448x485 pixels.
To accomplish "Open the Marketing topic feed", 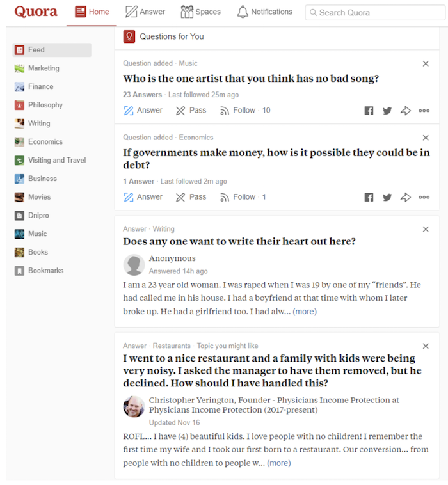I will coord(37,68).
